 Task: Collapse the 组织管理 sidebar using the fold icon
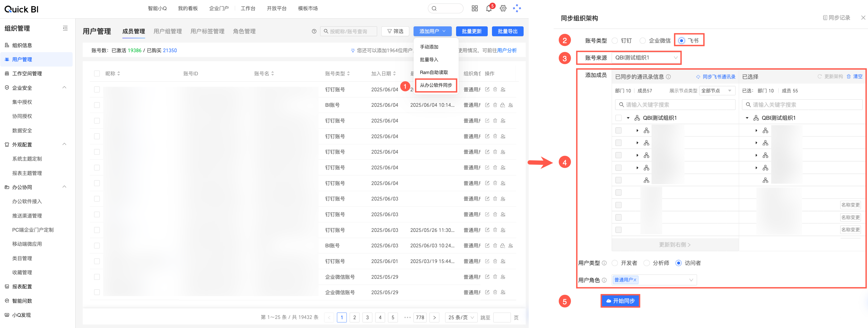tap(65, 28)
